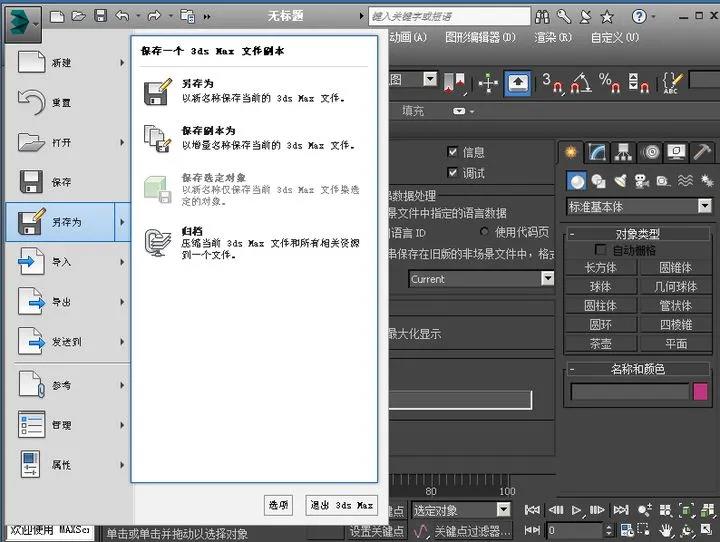Choose 保存副本为 in the submenu
The width and height of the screenshot is (720, 542).
tap(253, 138)
